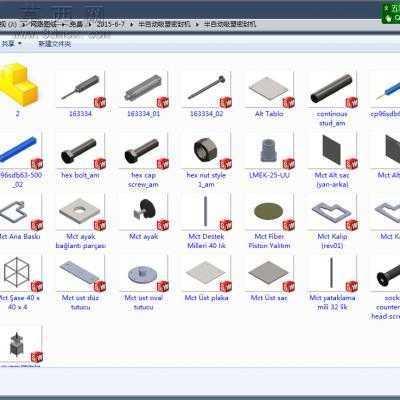The image size is (400, 400).
Task: Click the New Folder toolbar button
Action: coord(55,44)
